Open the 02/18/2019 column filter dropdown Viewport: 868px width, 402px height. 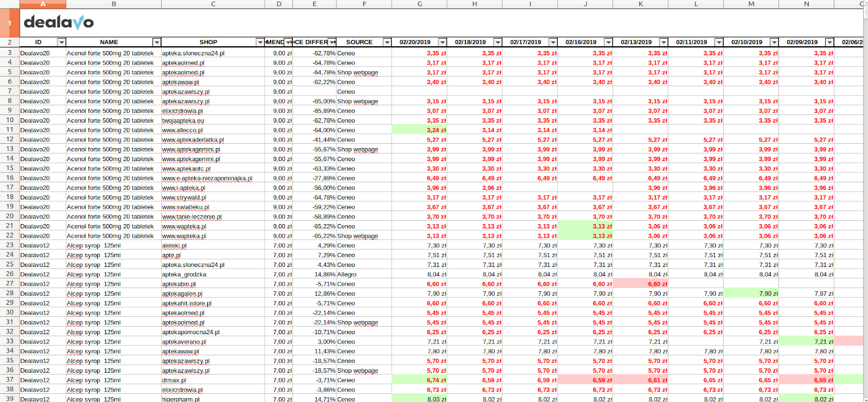(497, 42)
